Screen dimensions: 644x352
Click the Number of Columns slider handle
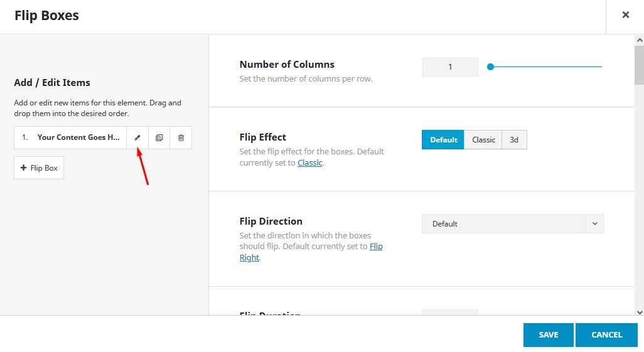point(491,67)
